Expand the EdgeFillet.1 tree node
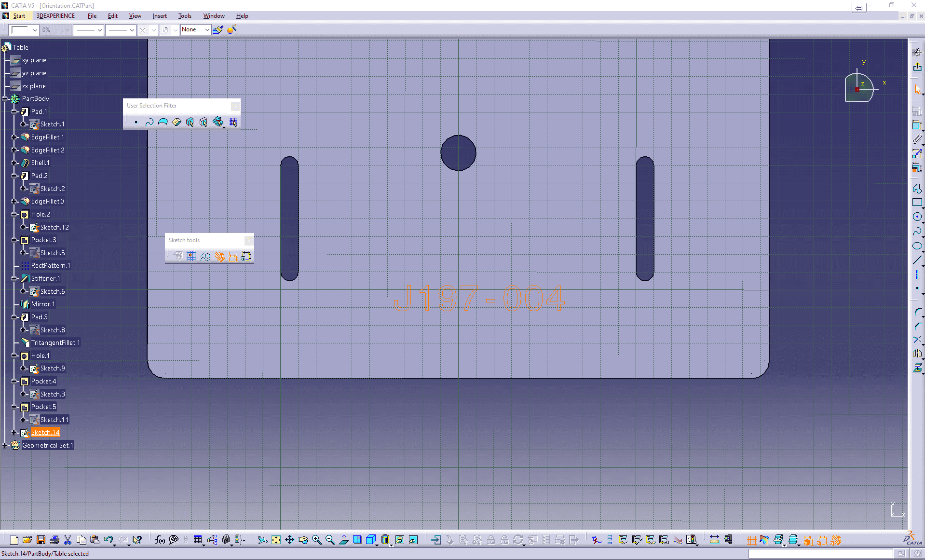Image resolution: width=925 pixels, height=560 pixels. pos(14,137)
